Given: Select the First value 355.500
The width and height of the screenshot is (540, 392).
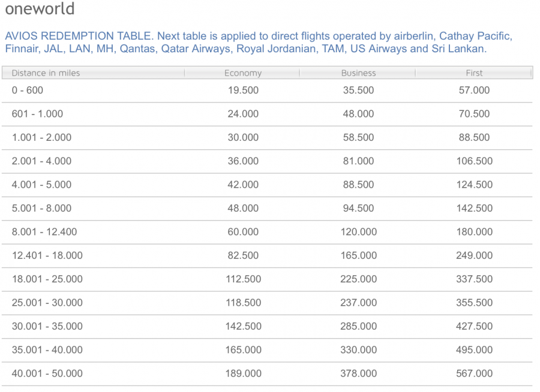Looking at the screenshot, I should (x=474, y=303).
